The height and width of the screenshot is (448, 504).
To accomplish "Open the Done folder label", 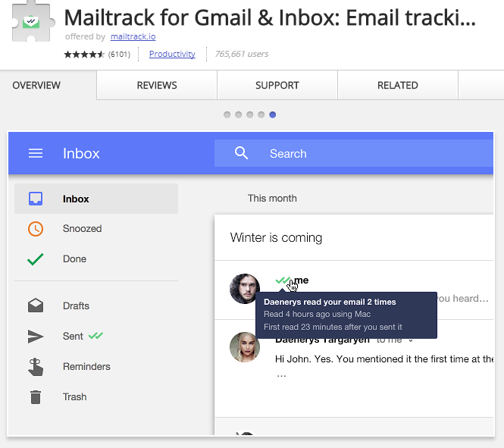I will click(x=74, y=259).
